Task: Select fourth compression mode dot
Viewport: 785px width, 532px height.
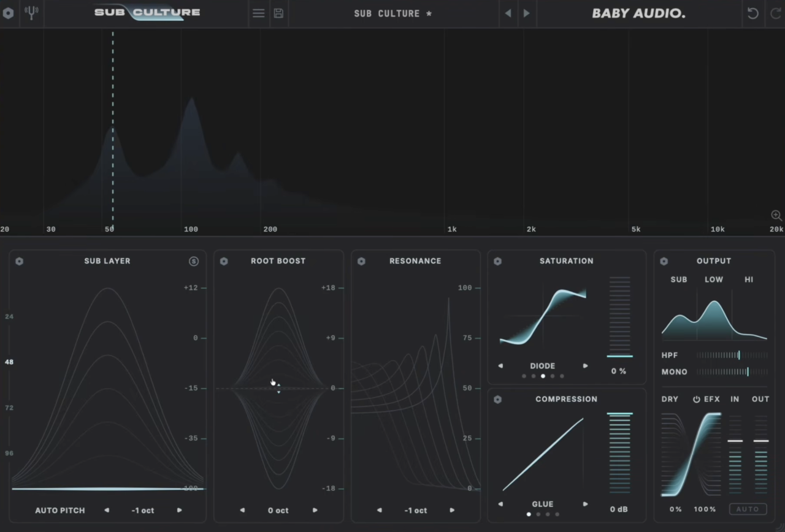Action: pyautogui.click(x=557, y=514)
